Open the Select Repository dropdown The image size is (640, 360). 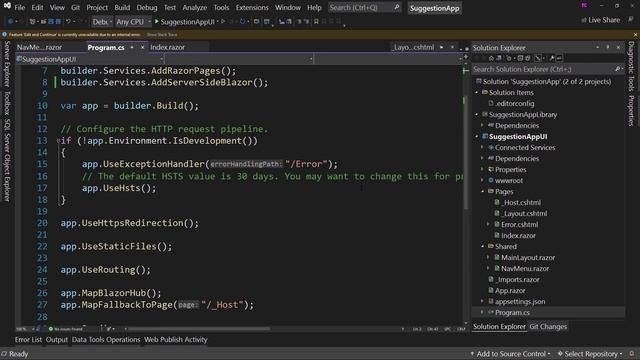590,353
